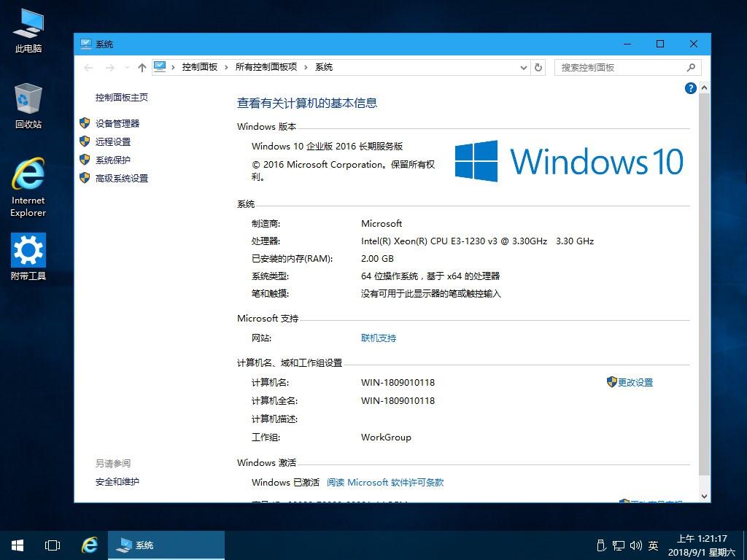747x560 pixels.
Task: Click the shield icon next to 更改设置
Action: (612, 382)
